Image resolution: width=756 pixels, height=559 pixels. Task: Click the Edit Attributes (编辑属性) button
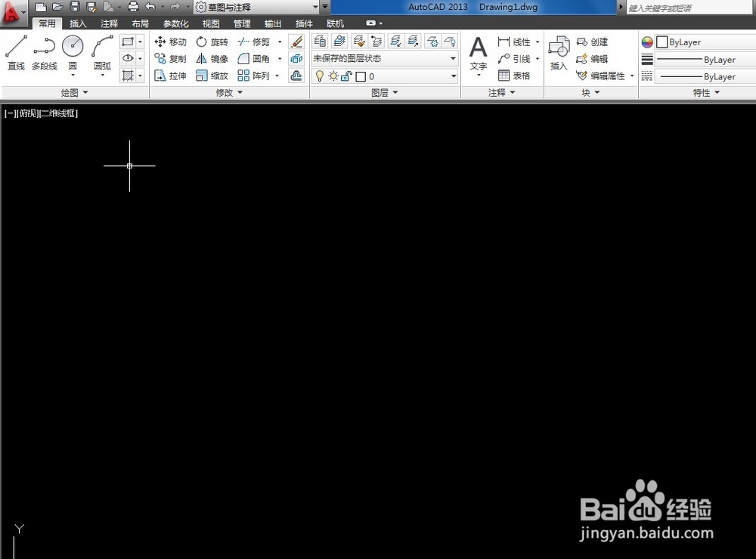point(601,76)
